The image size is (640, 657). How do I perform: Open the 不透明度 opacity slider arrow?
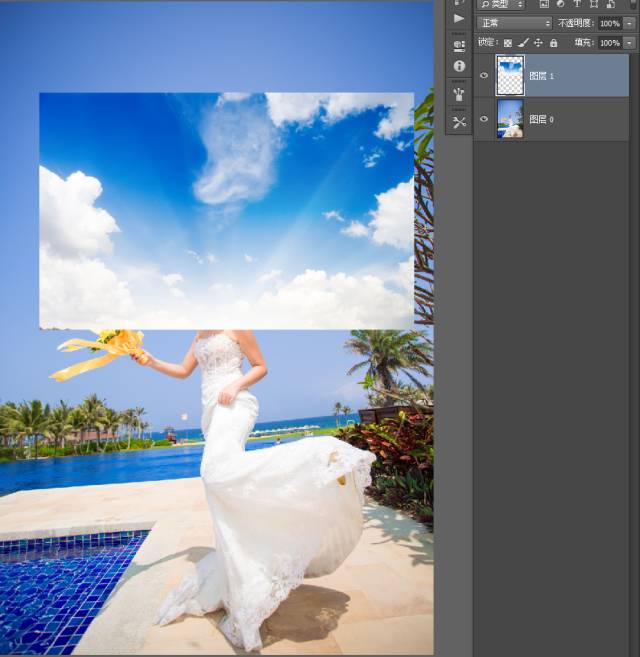point(629,23)
